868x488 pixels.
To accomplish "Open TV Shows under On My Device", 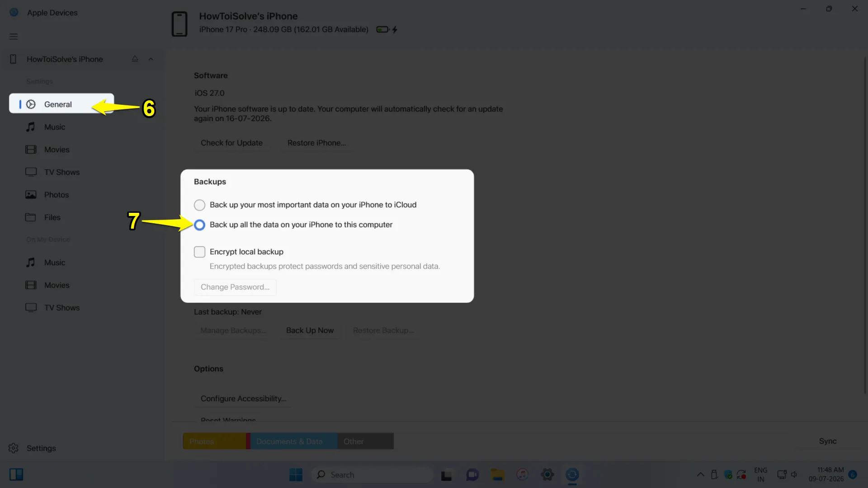I will click(x=62, y=308).
